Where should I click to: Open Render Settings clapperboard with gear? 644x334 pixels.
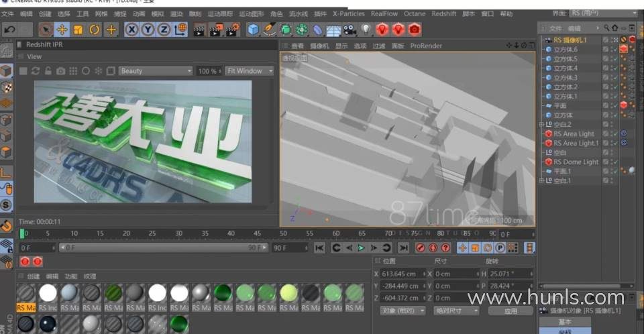(233, 30)
